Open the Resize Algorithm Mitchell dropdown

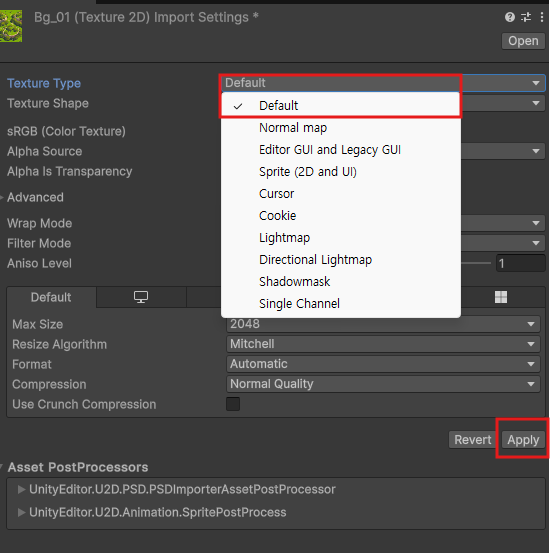tap(383, 344)
